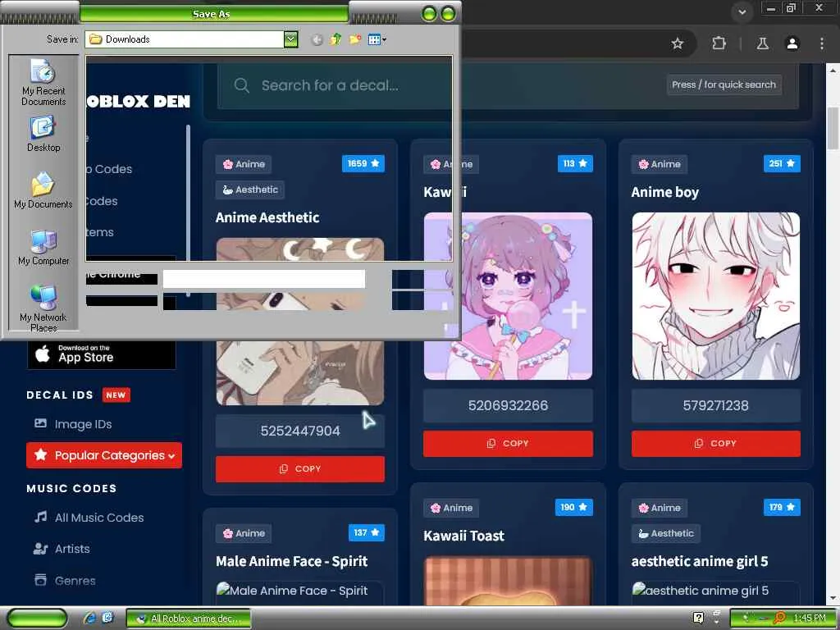The image size is (840, 630).
Task: Click the green Start button
Action: point(38,618)
